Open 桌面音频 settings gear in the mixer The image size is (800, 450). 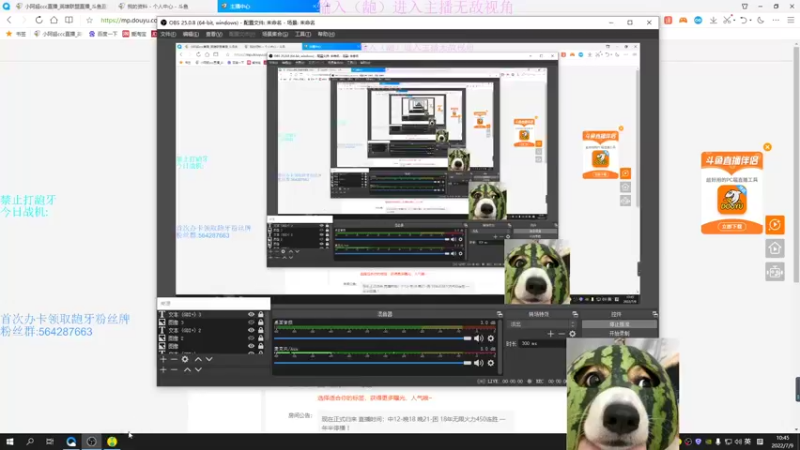[x=491, y=338]
